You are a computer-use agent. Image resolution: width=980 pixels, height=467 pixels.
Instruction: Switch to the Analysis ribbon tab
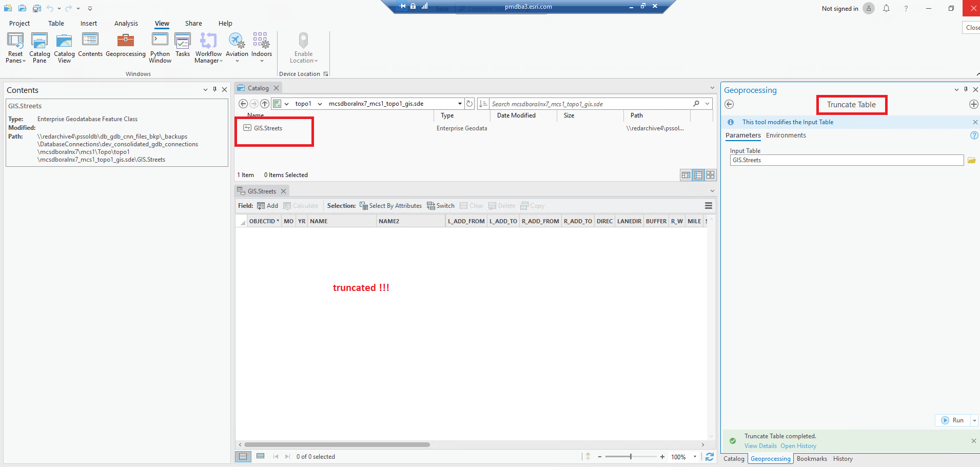pos(126,23)
